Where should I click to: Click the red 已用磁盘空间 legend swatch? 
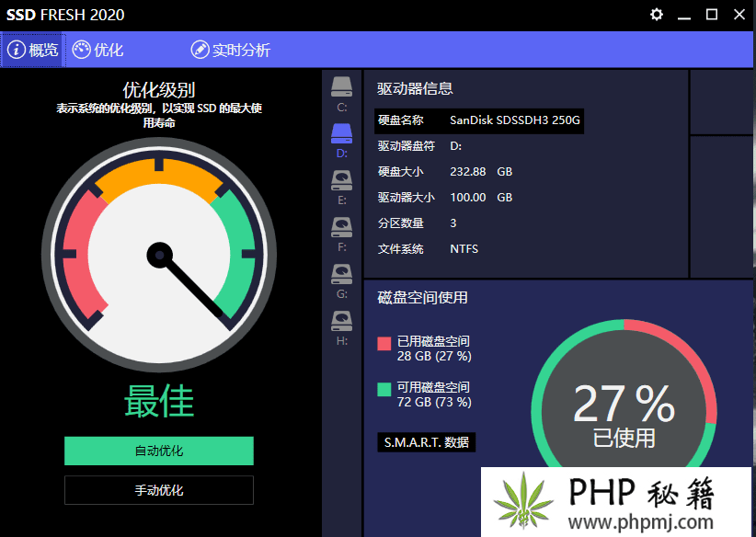click(384, 343)
